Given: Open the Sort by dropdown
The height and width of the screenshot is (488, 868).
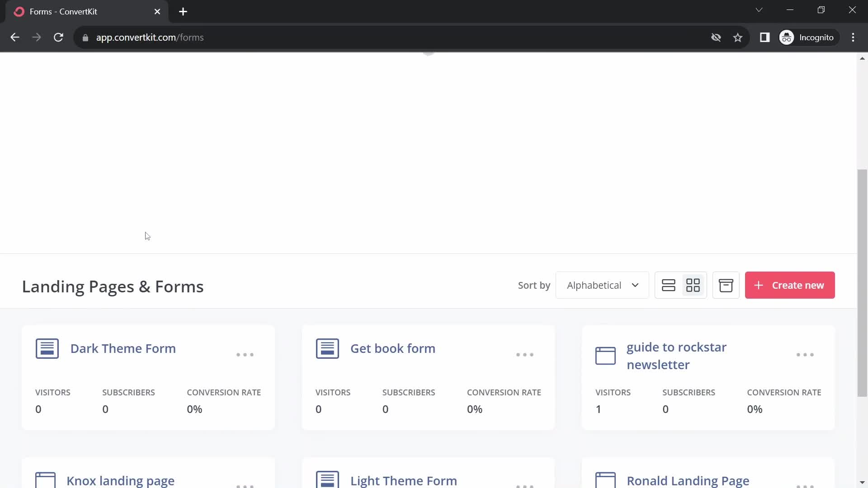Looking at the screenshot, I should point(600,285).
